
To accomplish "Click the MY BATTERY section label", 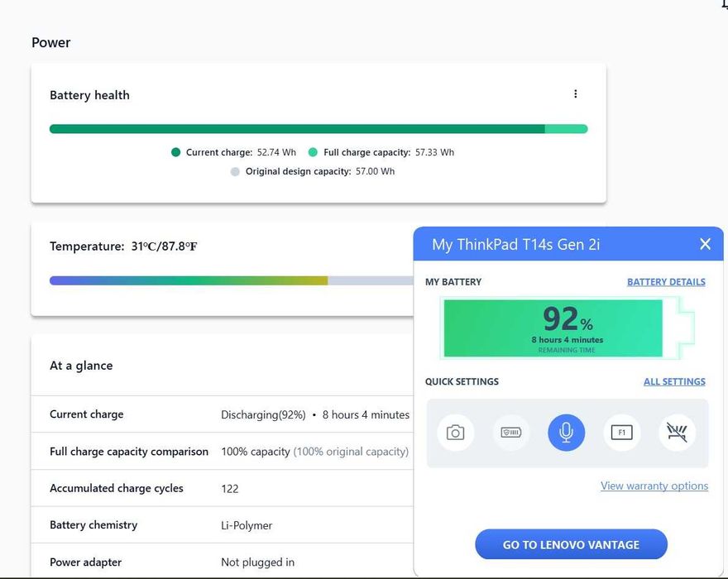I will coord(453,282).
